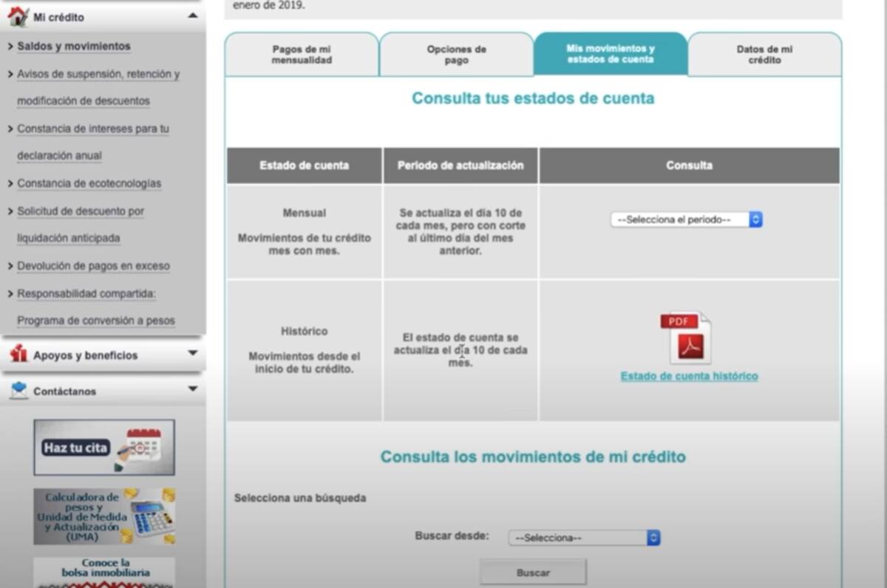Switch to Datos de mi crédito tab
This screenshot has width=887, height=588.
point(764,55)
